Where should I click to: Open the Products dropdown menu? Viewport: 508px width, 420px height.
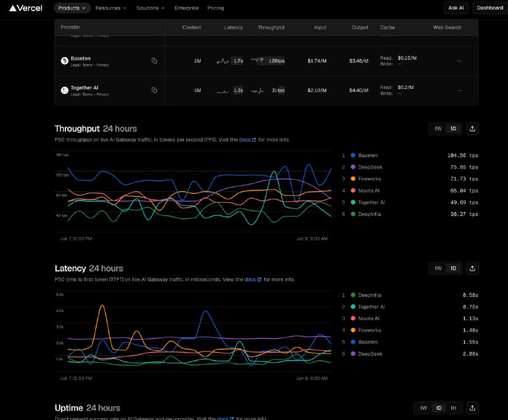coord(72,8)
